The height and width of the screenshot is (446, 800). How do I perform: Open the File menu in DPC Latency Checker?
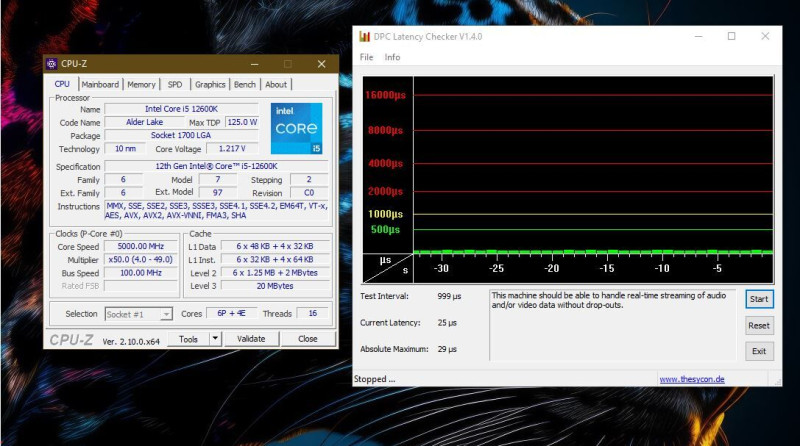tap(366, 57)
